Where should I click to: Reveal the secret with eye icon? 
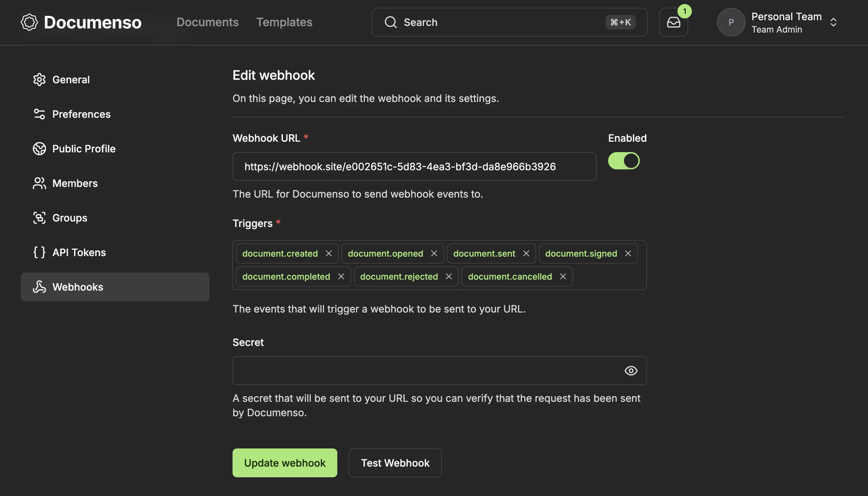click(x=631, y=371)
